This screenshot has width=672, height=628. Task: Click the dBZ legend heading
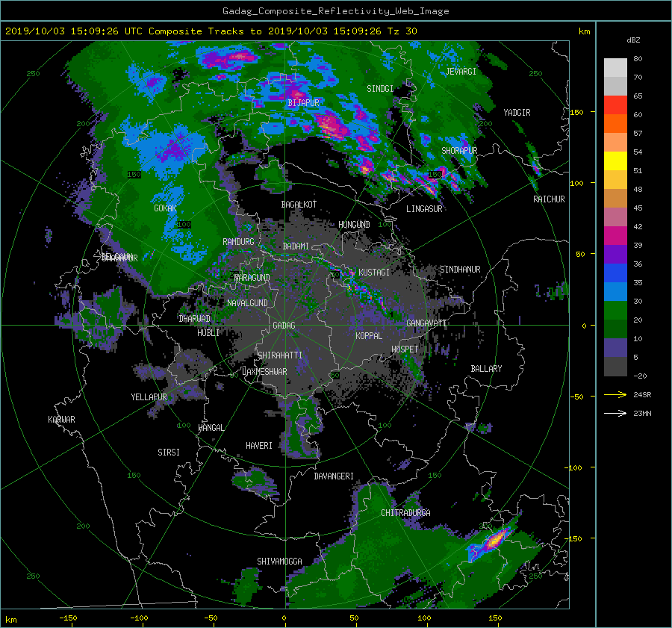tap(633, 40)
